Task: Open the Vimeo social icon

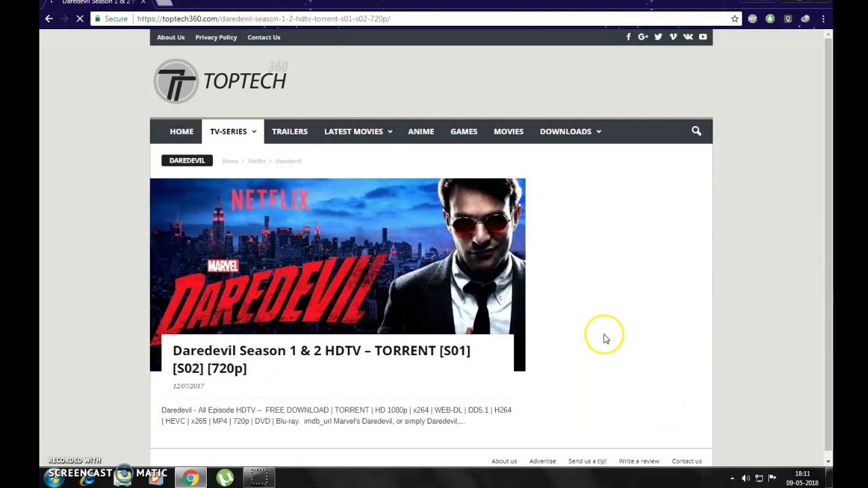Action: (673, 37)
